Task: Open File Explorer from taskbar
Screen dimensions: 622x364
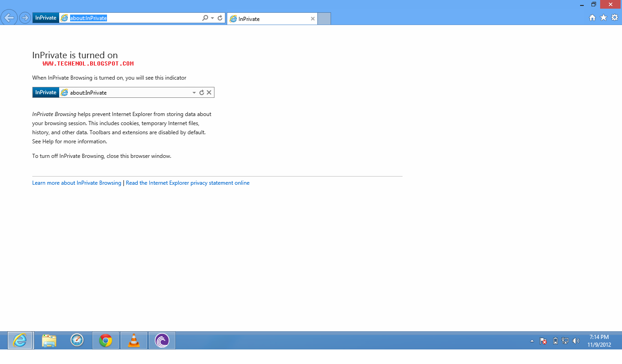Action: 49,340
